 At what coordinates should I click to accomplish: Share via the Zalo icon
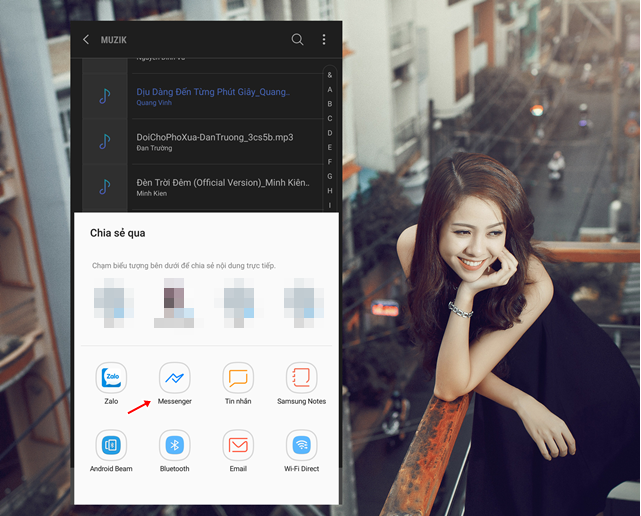click(111, 377)
